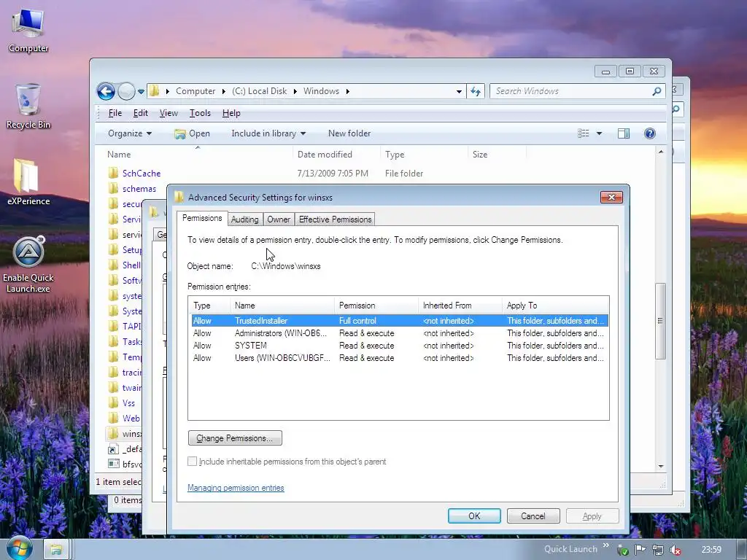Click the Explorer vertical scrollbar thumb
This screenshot has height=560, width=747.
660,321
